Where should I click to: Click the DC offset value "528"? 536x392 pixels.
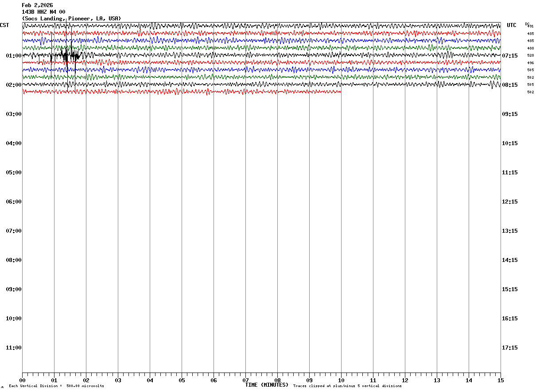(x=531, y=56)
